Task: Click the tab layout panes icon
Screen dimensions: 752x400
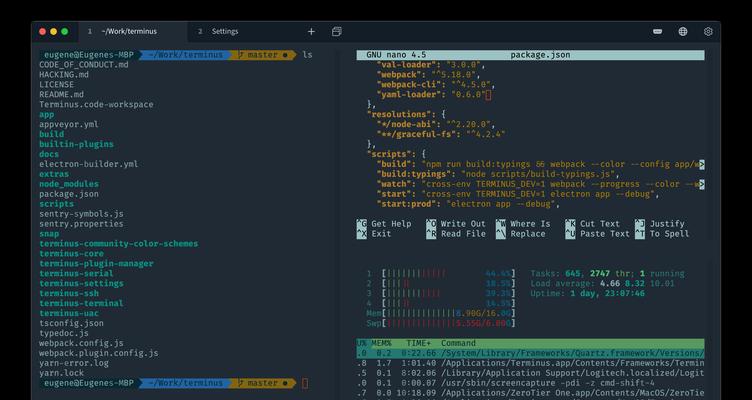Action: tap(337, 32)
